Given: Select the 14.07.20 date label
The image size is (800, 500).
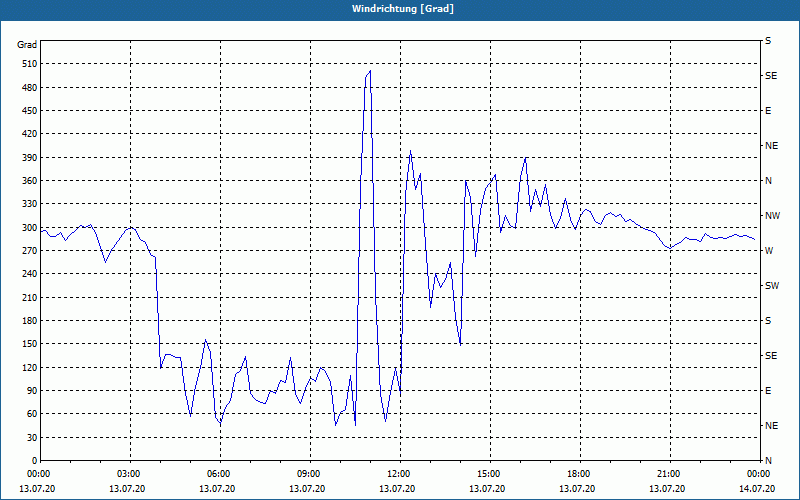Looking at the screenshot, I should [x=756, y=489].
